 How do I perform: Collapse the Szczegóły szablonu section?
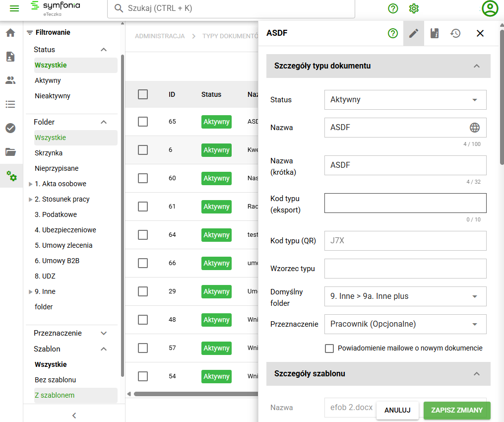477,374
